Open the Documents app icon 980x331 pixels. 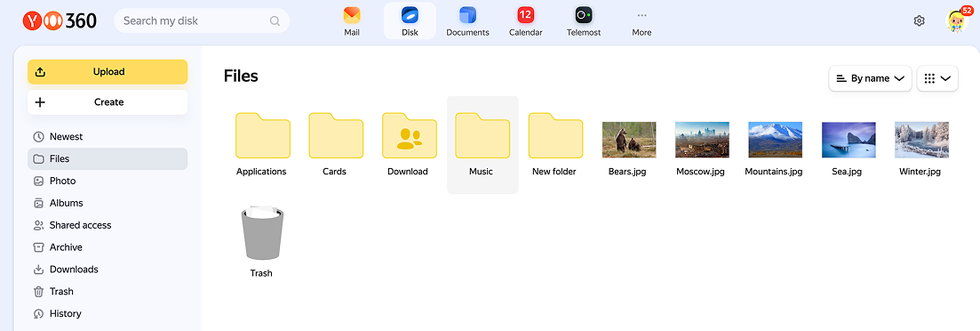(467, 14)
